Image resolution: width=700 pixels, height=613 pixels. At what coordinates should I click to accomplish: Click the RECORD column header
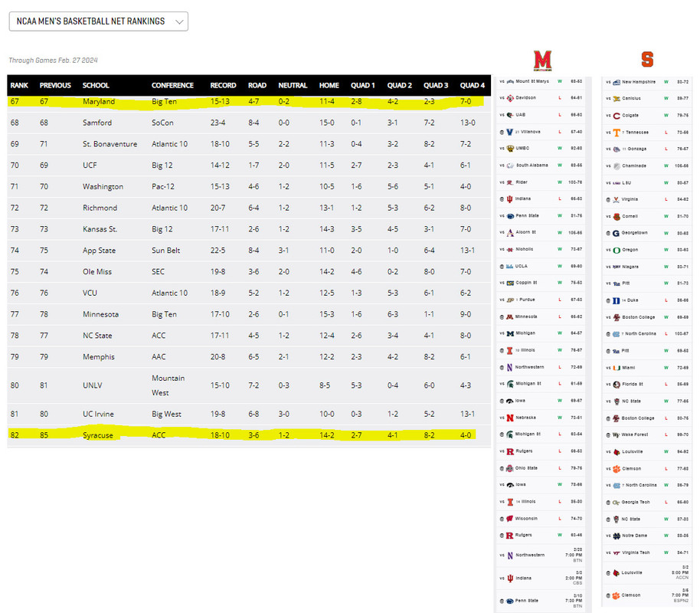223,85
